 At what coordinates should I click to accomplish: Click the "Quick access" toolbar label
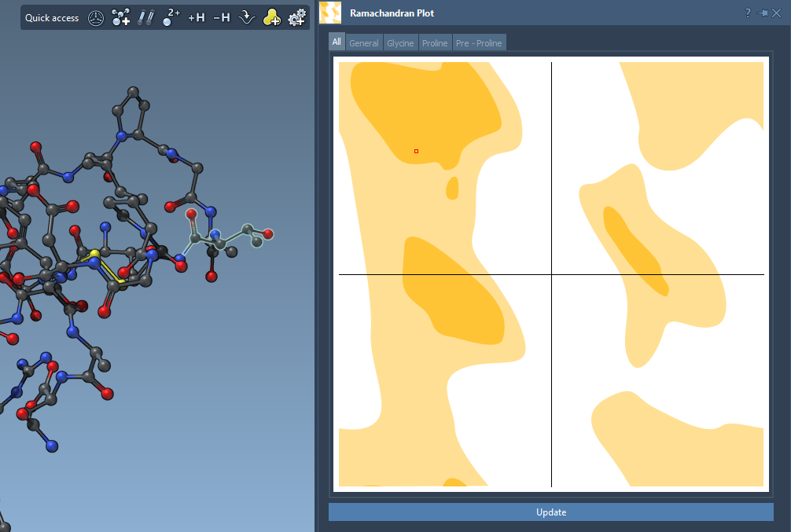(52, 18)
